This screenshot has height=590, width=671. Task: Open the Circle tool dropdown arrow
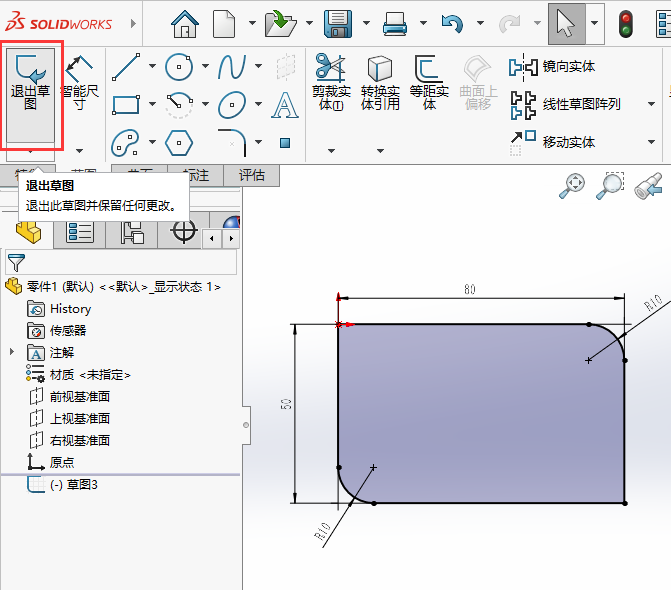[x=205, y=66]
